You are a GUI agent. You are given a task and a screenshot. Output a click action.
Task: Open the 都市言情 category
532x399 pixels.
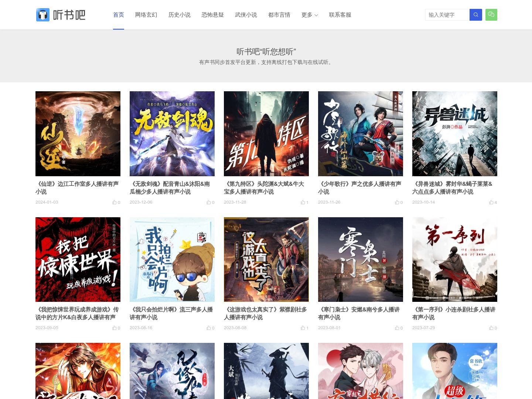click(x=279, y=15)
